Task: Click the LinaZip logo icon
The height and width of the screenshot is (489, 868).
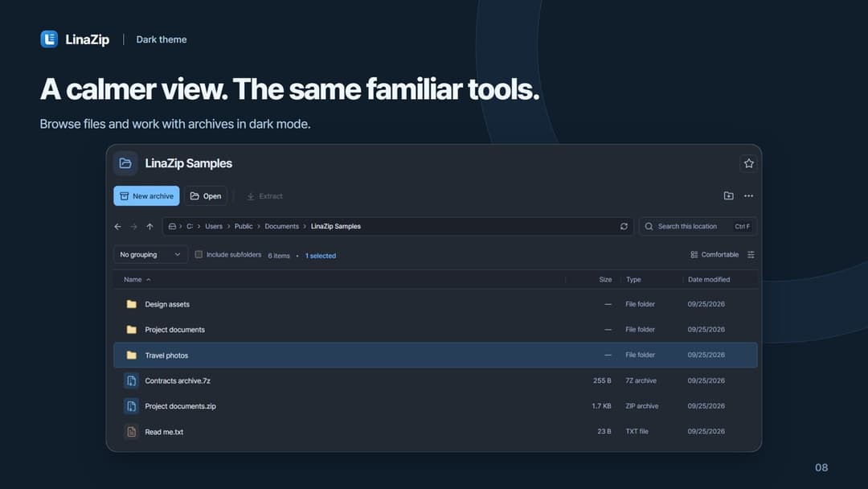Action: coord(49,39)
